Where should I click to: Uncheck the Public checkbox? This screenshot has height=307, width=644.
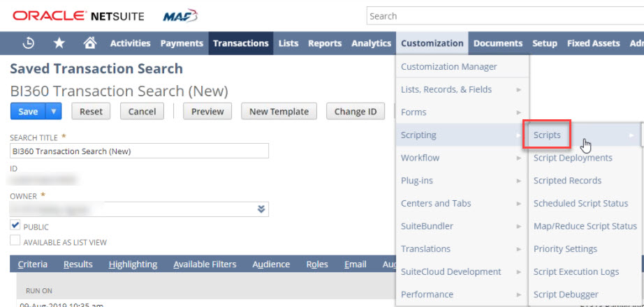coord(15,226)
